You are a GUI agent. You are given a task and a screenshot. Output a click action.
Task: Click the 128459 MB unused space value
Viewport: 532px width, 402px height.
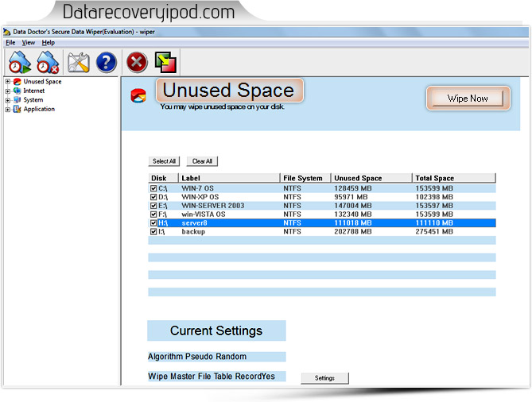(x=353, y=188)
